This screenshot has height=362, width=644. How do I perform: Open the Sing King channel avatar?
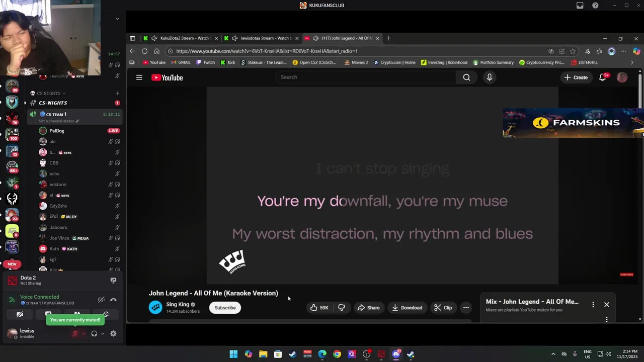pyautogui.click(x=155, y=307)
